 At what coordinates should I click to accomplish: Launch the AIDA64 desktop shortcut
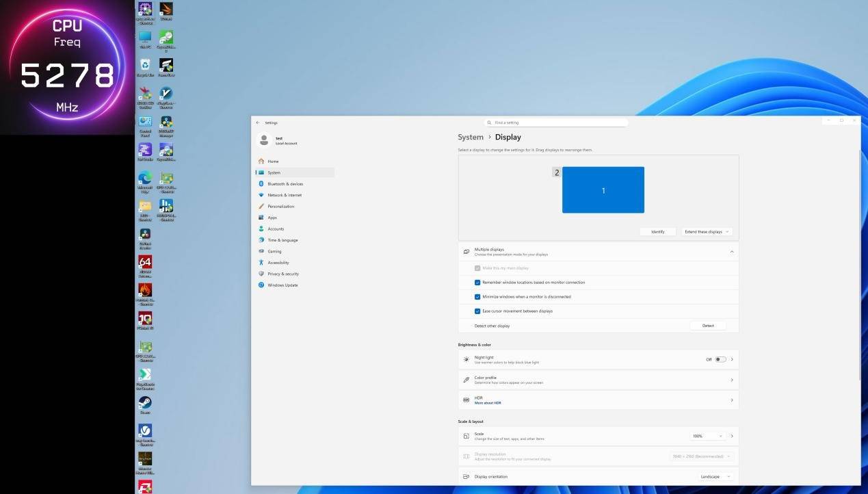point(145,262)
